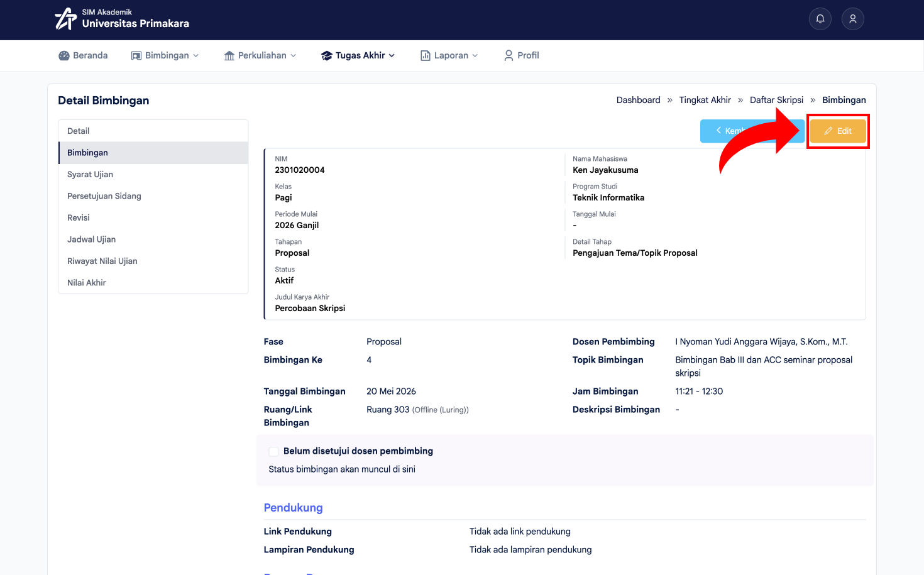The height and width of the screenshot is (575, 924).
Task: Click the pencil icon on Edit button
Action: [x=828, y=131]
